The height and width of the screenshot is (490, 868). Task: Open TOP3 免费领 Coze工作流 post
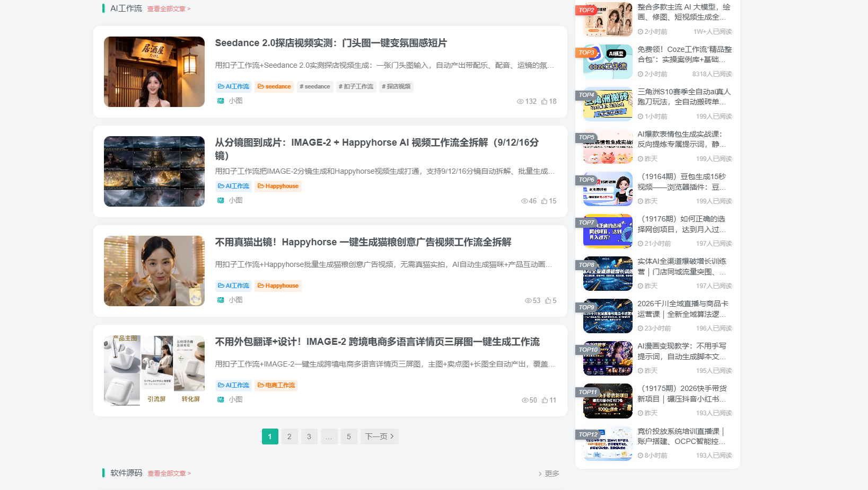[684, 55]
